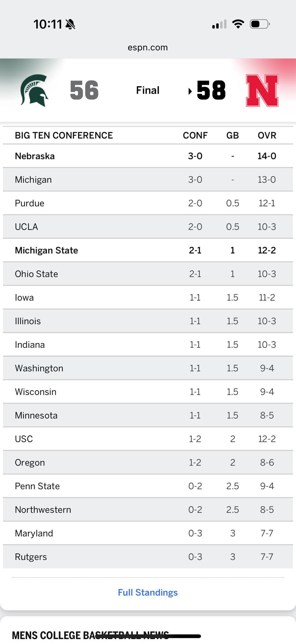The height and width of the screenshot is (644, 296).
Task: Tap the espn.com address bar
Action: 148,47
